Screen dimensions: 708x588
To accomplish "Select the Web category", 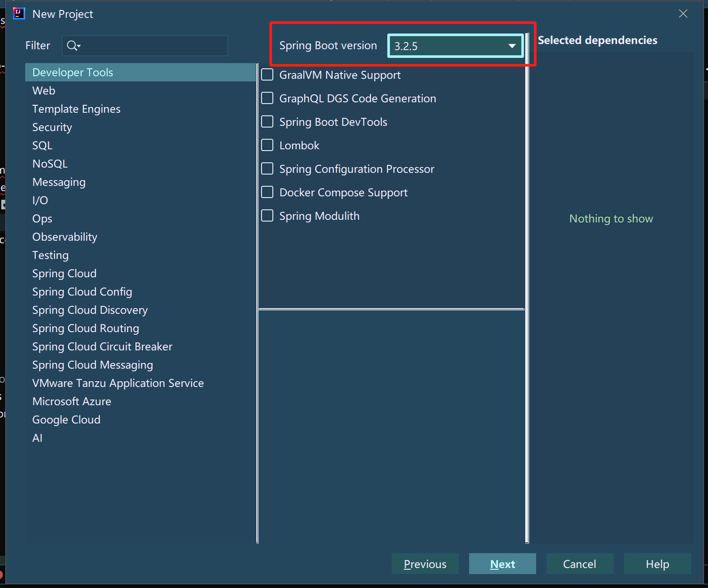I will tap(141, 91).
